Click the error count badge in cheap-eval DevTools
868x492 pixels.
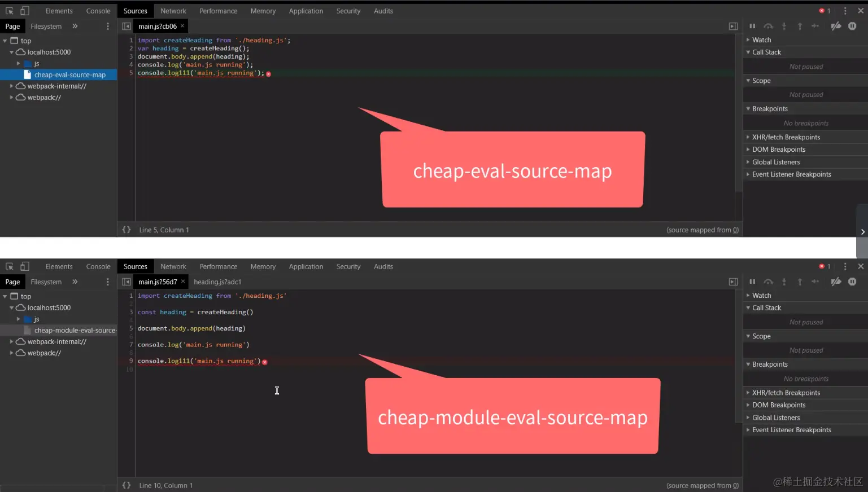(825, 11)
